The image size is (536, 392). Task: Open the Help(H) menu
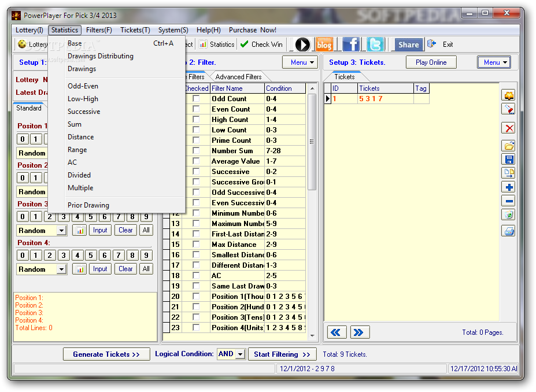[209, 30]
